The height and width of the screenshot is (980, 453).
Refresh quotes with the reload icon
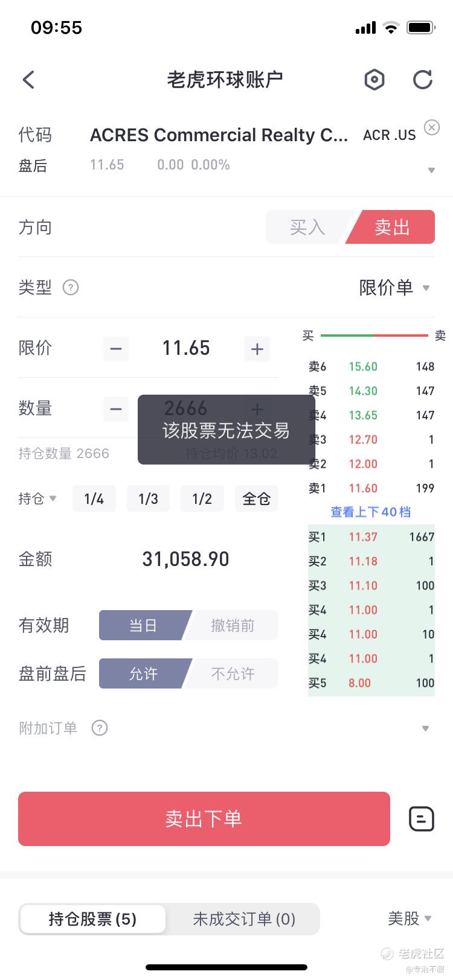[x=422, y=80]
